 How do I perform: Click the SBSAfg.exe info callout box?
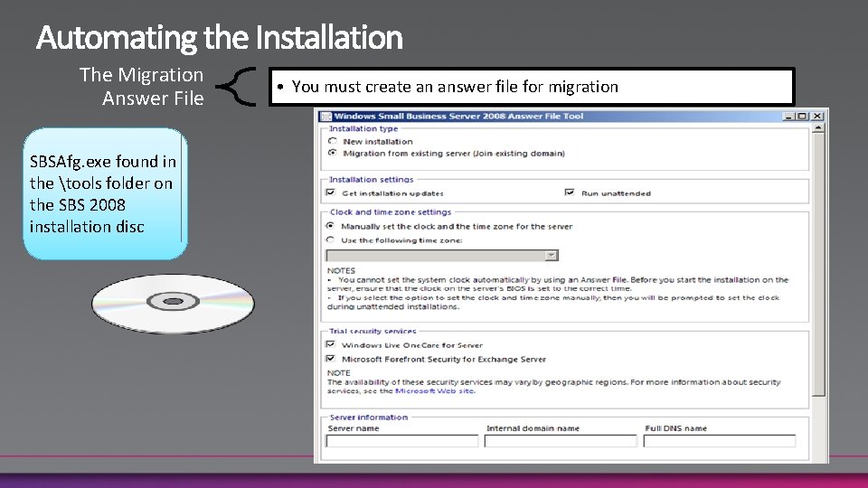[105, 193]
